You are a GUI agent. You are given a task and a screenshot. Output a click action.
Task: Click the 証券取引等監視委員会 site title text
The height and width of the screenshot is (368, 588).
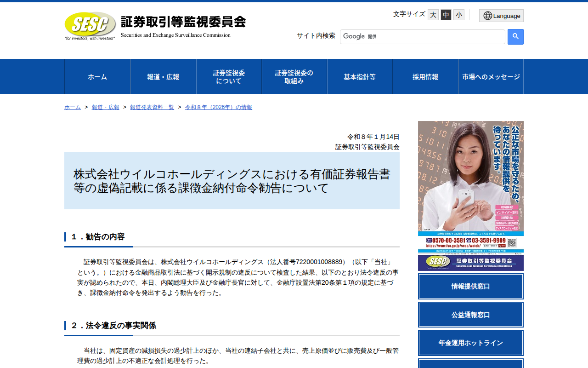(183, 22)
